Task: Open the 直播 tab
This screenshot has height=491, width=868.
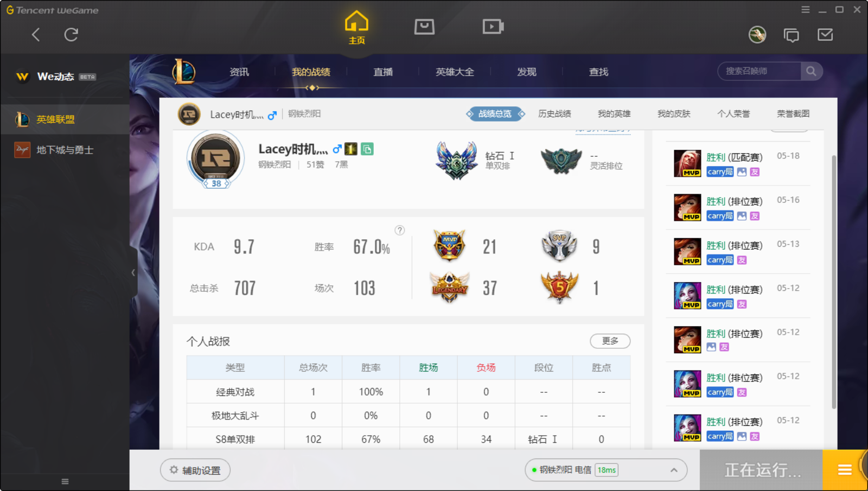Action: click(x=383, y=72)
